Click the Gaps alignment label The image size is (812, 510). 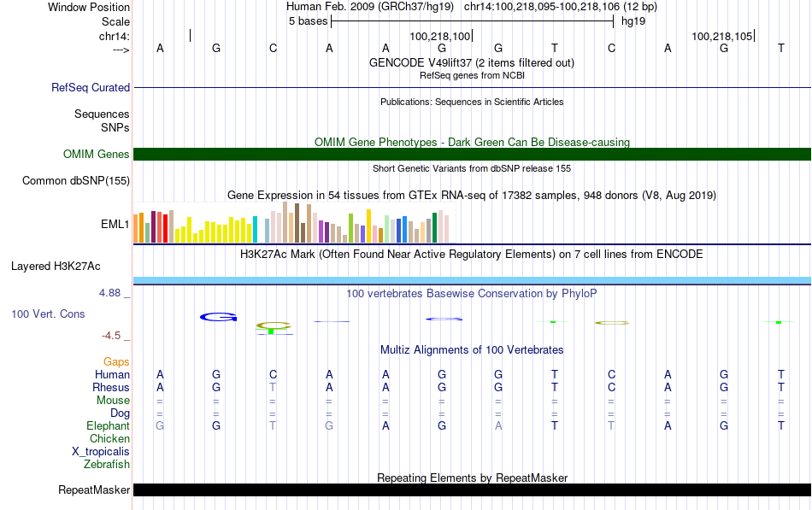pos(116,362)
